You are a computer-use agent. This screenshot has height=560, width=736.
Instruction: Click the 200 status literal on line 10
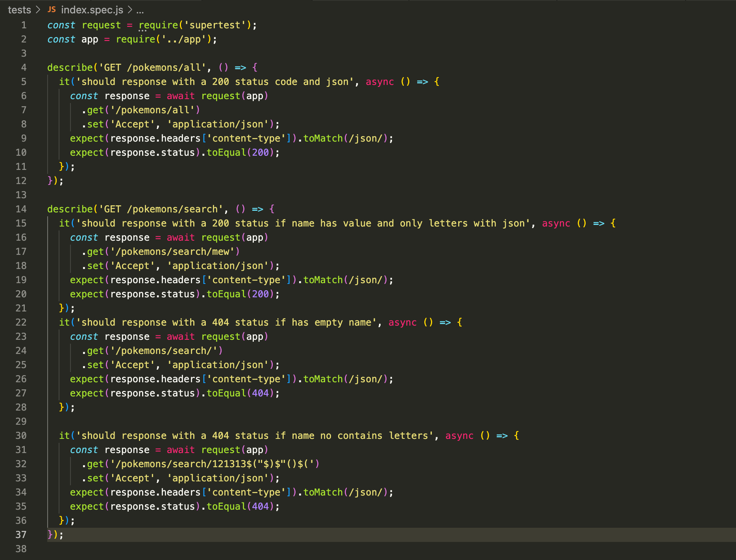click(x=260, y=152)
